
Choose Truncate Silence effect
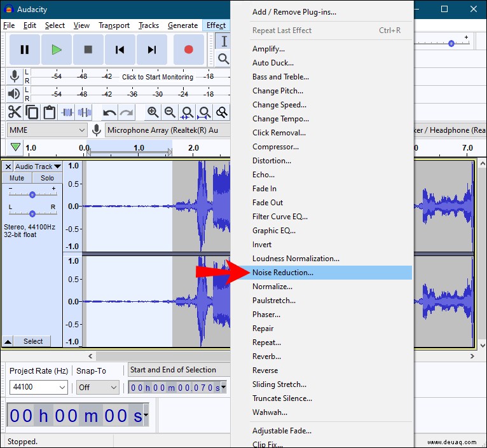pos(331,398)
